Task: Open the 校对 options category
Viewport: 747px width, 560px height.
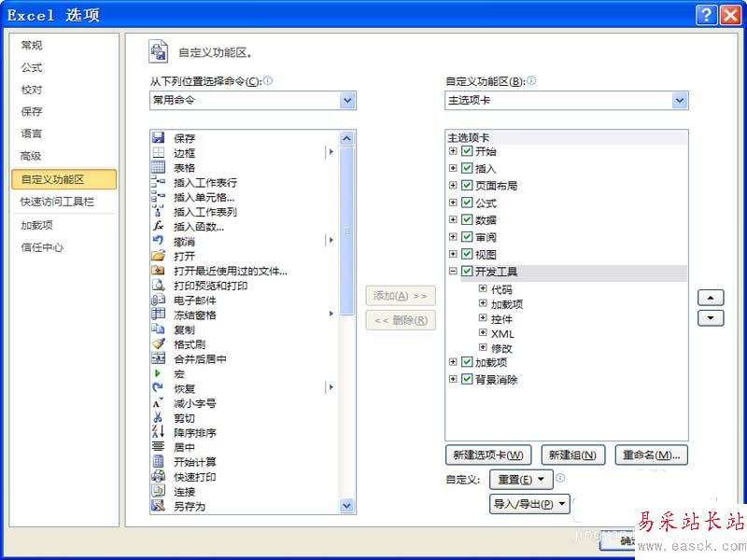Action: tap(32, 90)
